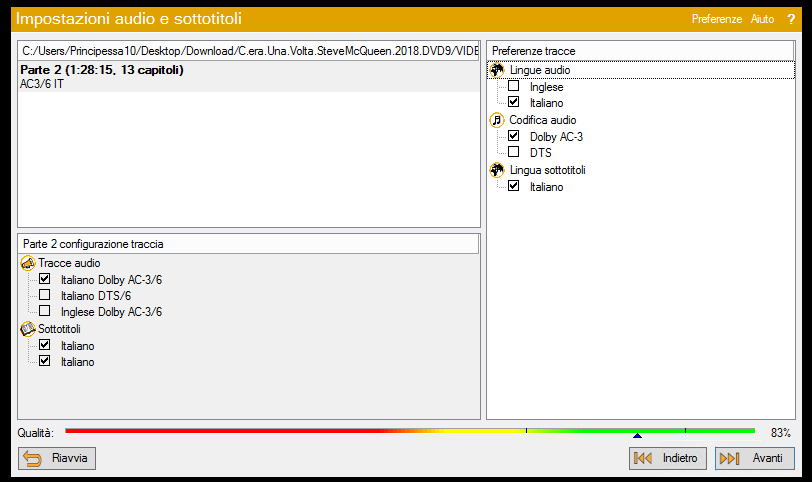The image size is (812, 482).
Task: Enable Italiano DTS/6 audio track
Action: click(x=45, y=295)
